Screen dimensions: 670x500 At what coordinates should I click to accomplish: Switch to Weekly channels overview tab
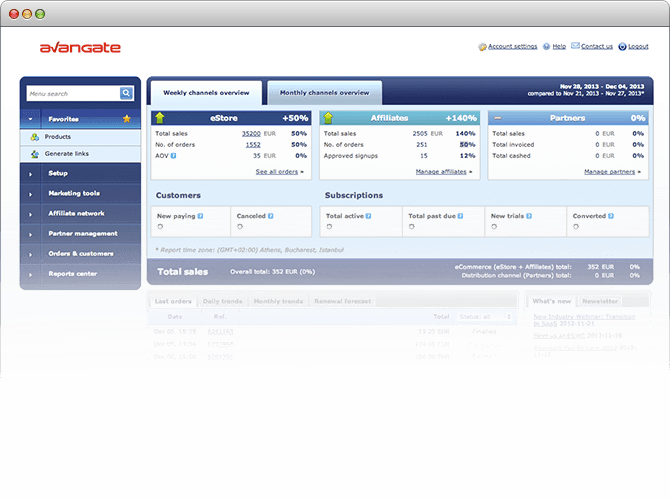[206, 93]
